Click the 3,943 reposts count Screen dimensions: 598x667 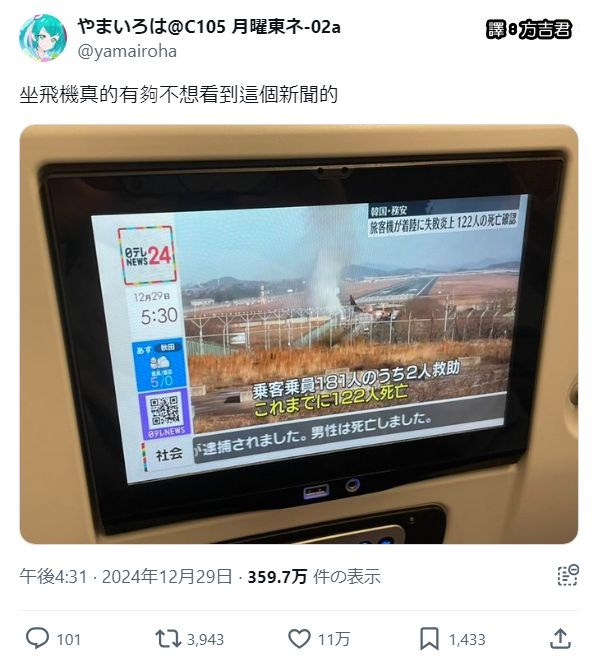point(205,639)
